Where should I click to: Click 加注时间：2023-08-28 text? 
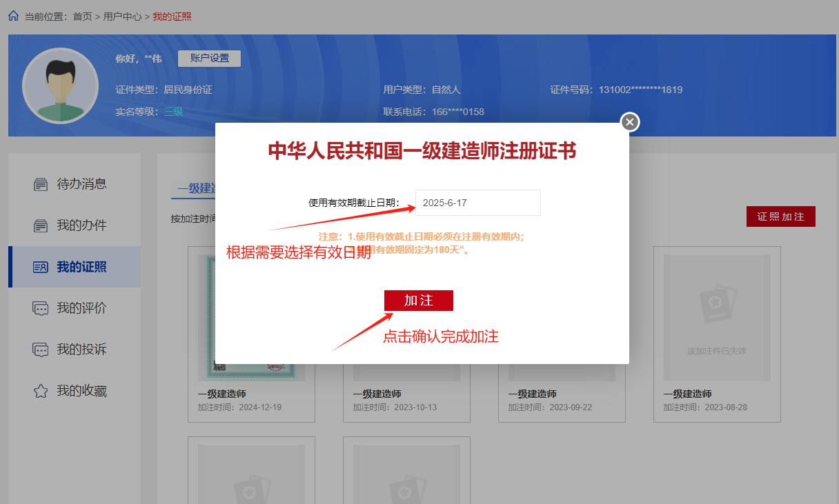pyautogui.click(x=705, y=407)
